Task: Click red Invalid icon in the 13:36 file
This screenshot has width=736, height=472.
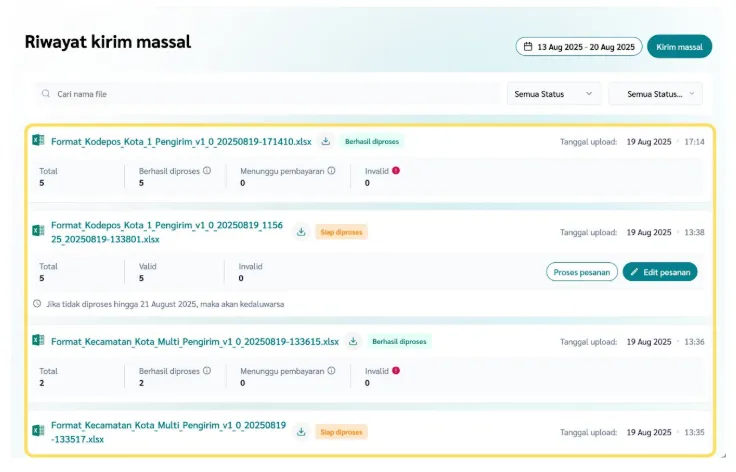Action: 396,371
